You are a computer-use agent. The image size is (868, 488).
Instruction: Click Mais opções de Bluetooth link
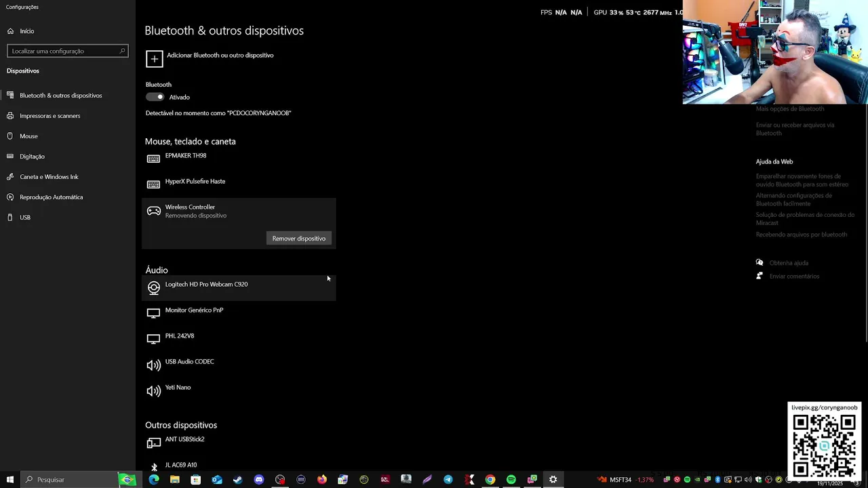(790, 108)
